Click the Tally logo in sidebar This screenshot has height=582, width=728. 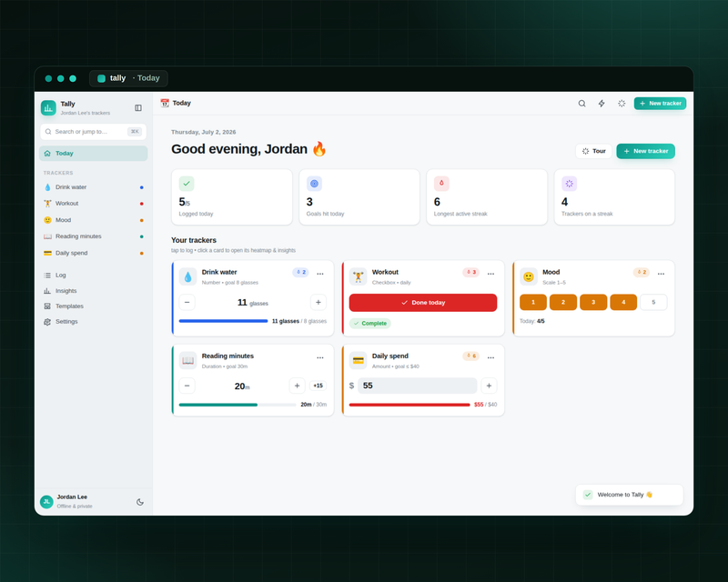[48, 107]
